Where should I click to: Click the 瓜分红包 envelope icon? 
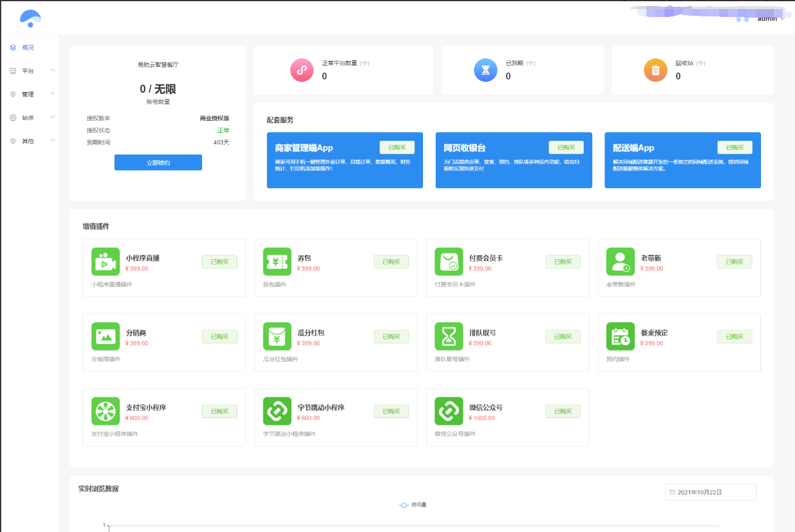coord(277,336)
